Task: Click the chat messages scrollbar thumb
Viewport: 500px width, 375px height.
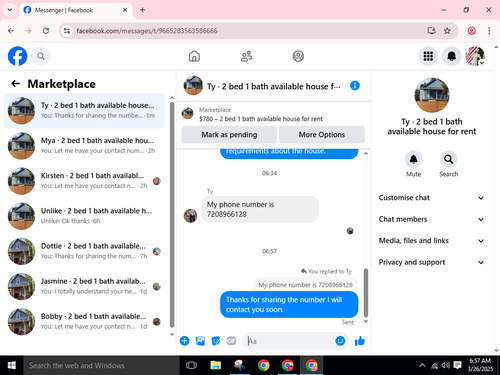Action: [x=366, y=293]
